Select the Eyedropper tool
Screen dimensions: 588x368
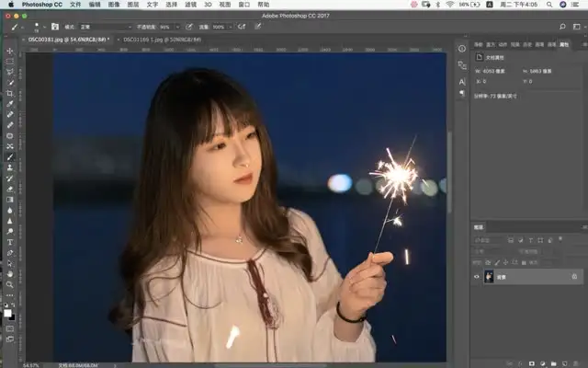[x=10, y=104]
